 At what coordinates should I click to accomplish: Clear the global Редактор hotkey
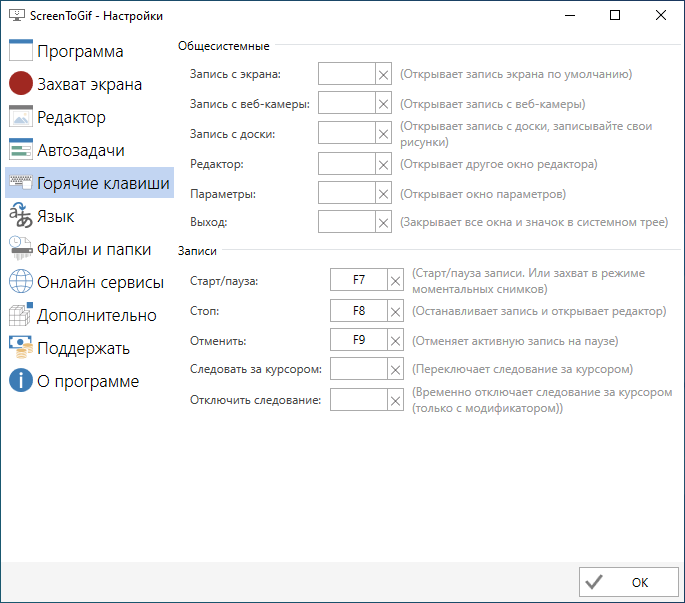click(x=383, y=164)
